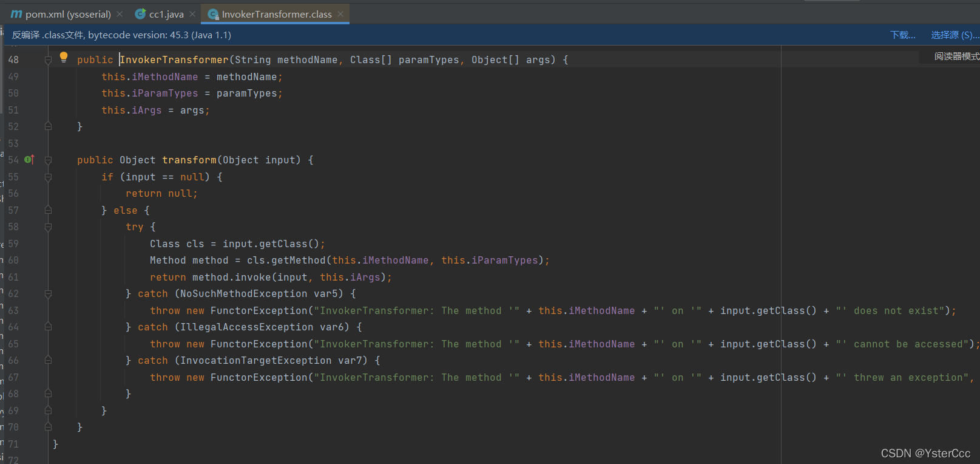980x464 pixels.
Task: Click 'cannot be accessed' string literal
Action: tap(902, 344)
